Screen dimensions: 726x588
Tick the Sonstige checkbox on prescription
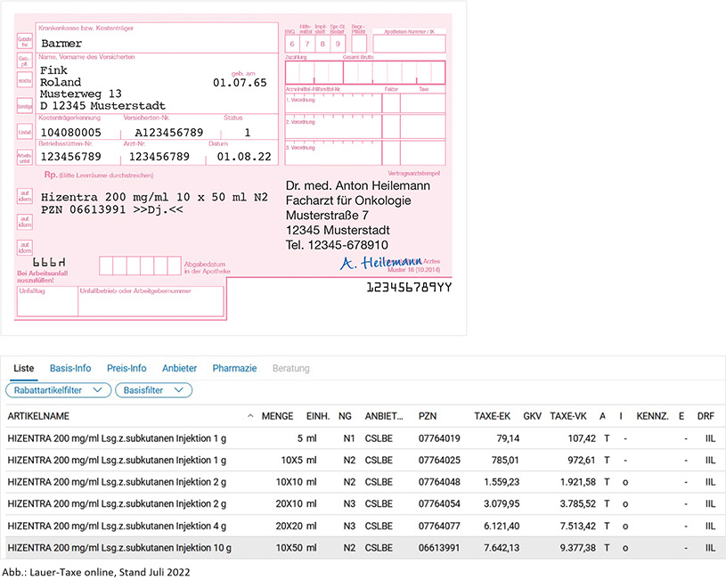tap(25, 106)
